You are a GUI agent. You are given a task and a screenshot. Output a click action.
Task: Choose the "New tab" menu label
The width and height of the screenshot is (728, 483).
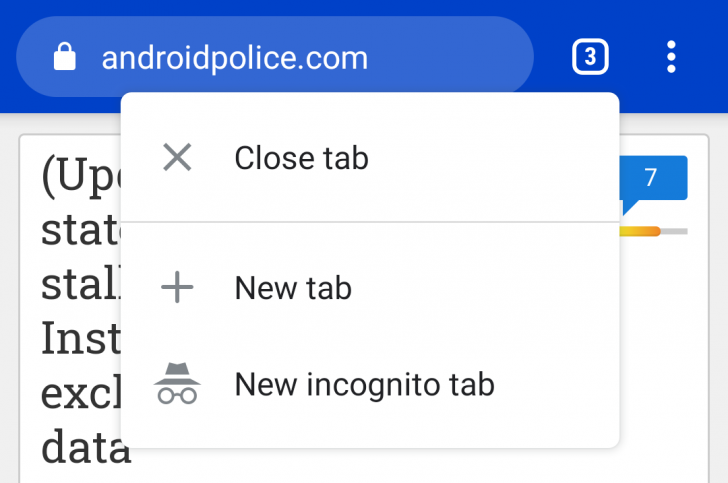[x=293, y=288]
